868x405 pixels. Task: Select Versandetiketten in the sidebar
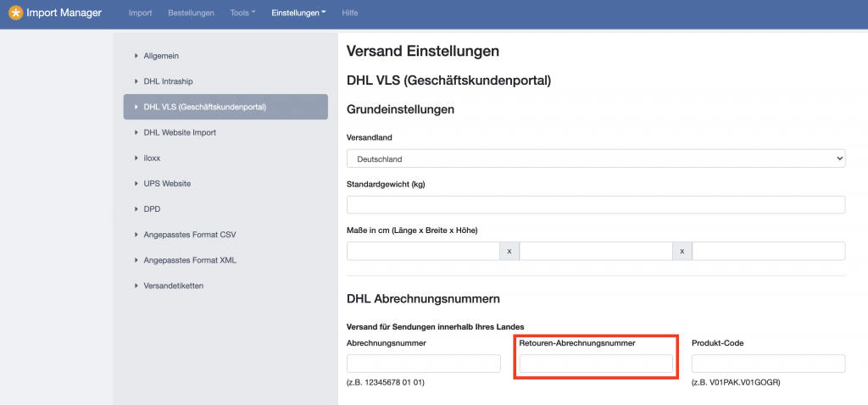pos(173,286)
